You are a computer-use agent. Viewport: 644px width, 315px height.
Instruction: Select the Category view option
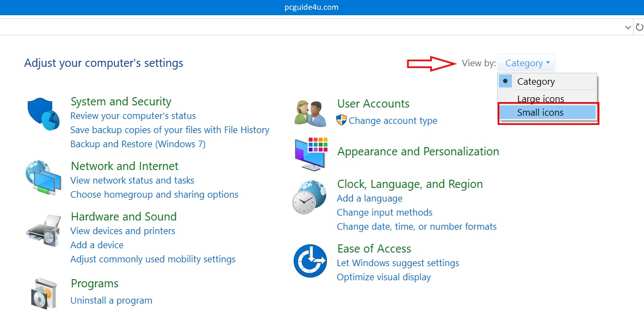click(x=536, y=81)
